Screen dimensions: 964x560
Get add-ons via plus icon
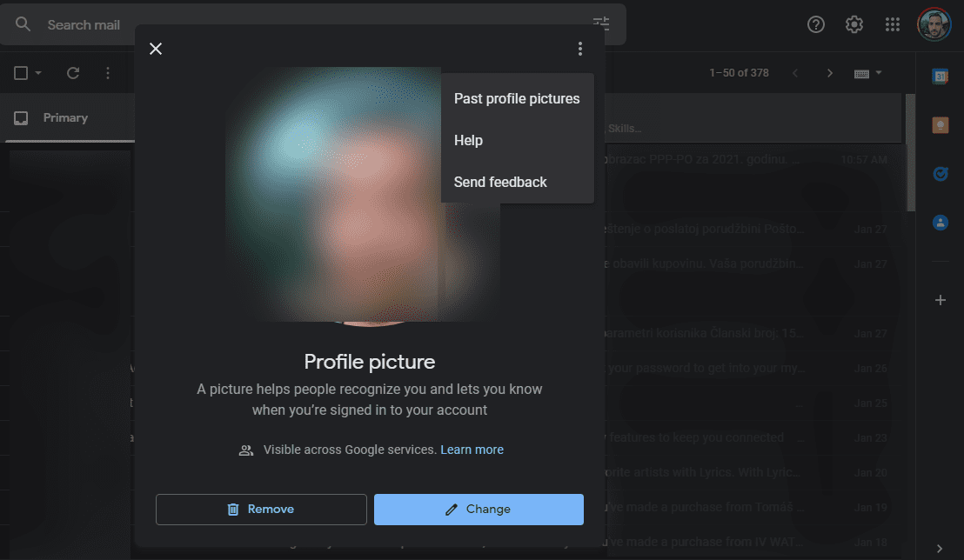click(x=940, y=300)
